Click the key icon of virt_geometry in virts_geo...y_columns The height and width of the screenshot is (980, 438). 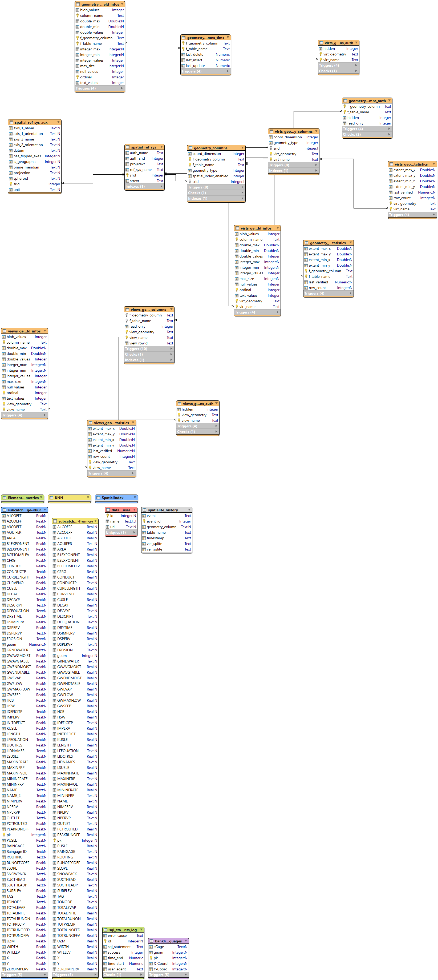[271, 154]
